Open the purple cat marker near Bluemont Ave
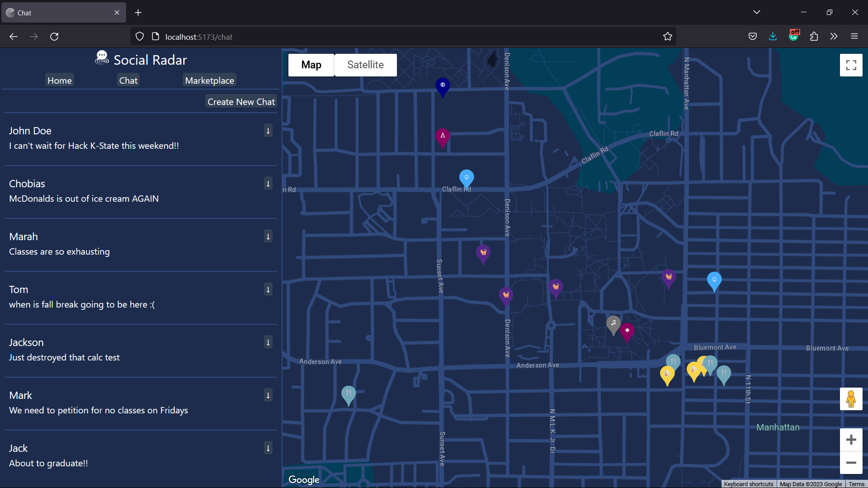868x488 pixels. pyautogui.click(x=668, y=277)
